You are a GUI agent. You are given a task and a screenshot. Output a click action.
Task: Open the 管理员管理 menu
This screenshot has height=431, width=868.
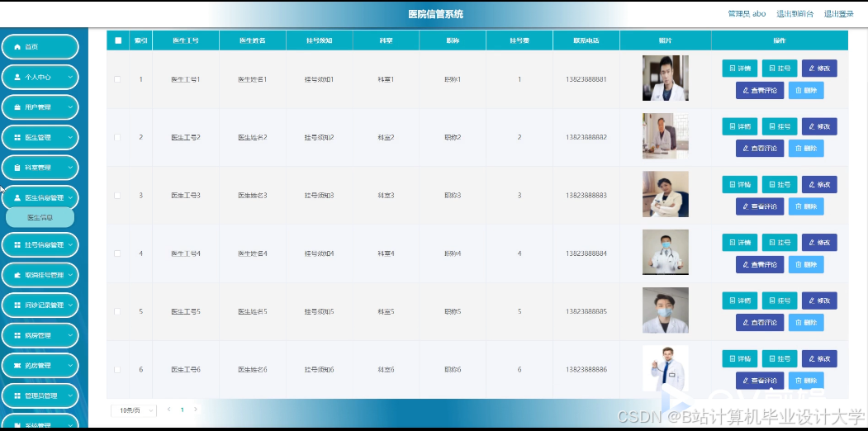pos(40,395)
